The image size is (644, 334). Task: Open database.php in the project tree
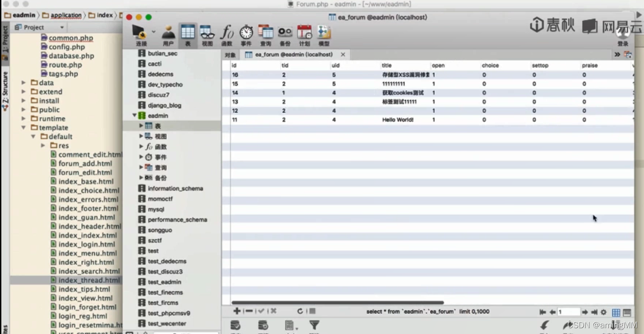71,56
